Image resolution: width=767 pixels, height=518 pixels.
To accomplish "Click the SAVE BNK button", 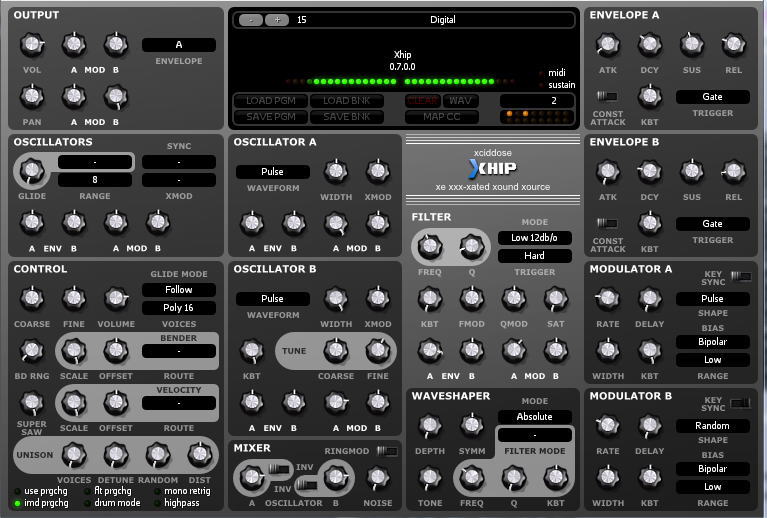I will 346,117.
